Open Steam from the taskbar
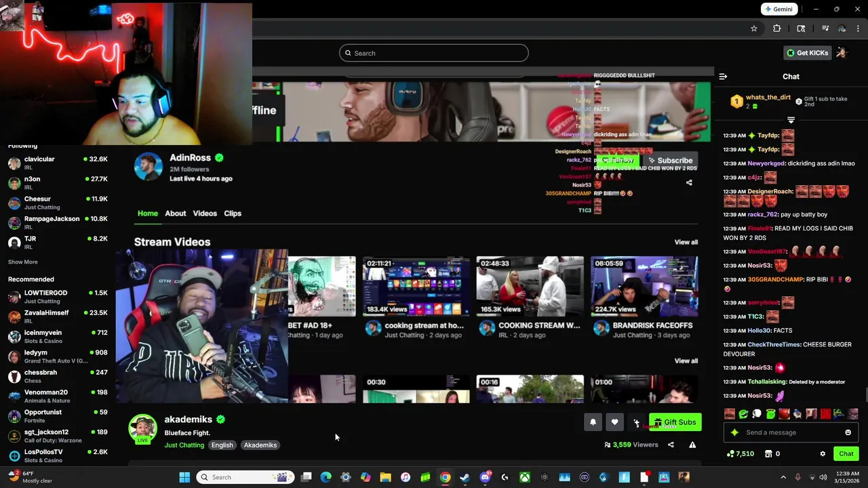Viewport: 868px width, 488px height. pyautogui.click(x=465, y=477)
